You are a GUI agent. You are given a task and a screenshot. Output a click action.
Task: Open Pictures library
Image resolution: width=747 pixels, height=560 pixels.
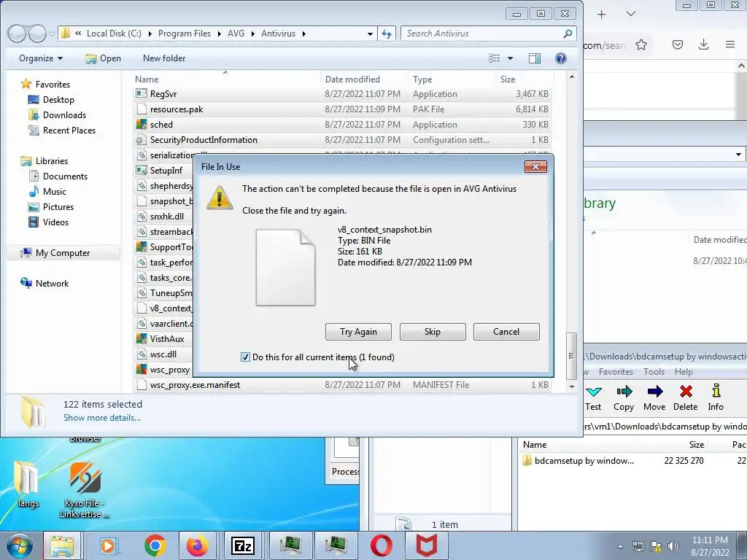point(58,206)
